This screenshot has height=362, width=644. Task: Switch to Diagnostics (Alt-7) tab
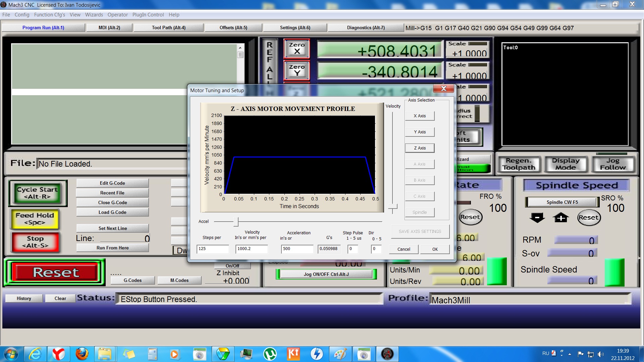tap(366, 27)
